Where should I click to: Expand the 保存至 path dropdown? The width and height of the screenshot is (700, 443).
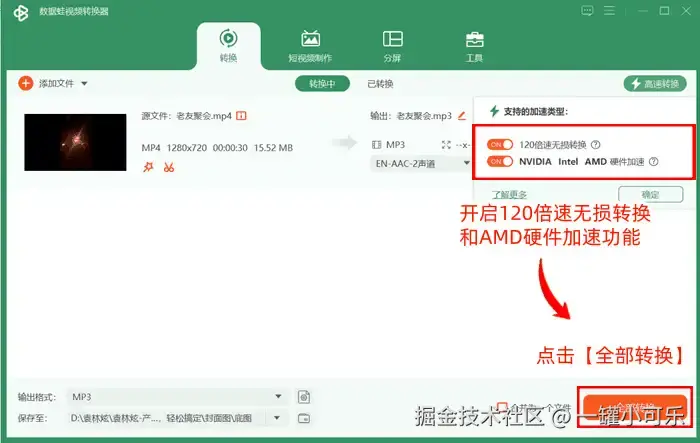click(277, 418)
